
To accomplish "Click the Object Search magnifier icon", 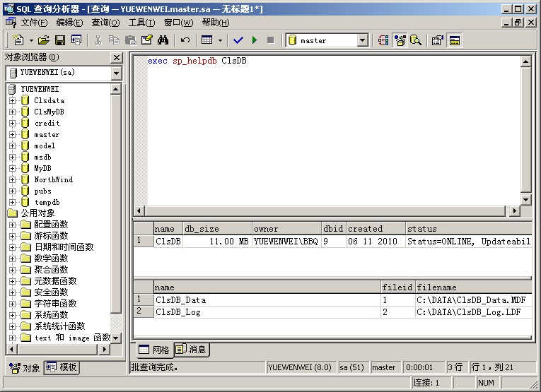I will tap(416, 40).
